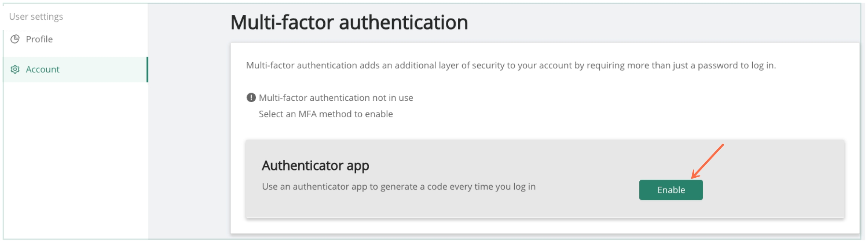Viewport: 868px width, 243px height.
Task: Click the empty sidebar area below Account
Action: [x=75, y=158]
